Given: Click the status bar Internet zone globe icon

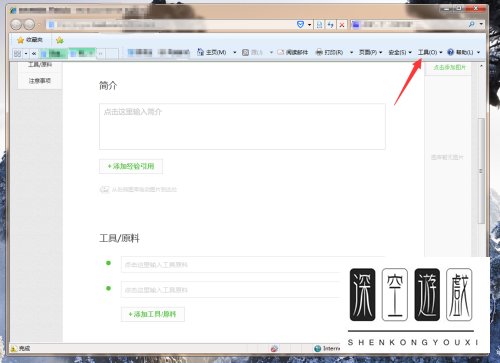Looking at the screenshot, I should click(317, 348).
